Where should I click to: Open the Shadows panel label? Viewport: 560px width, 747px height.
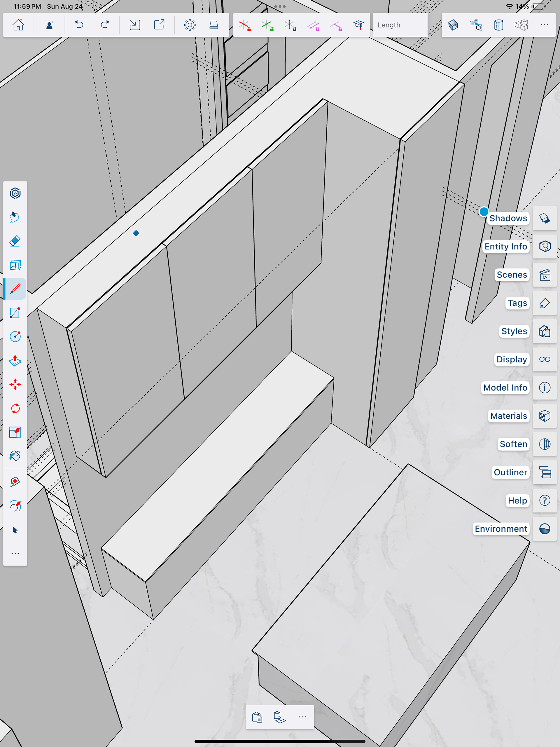coord(508,218)
